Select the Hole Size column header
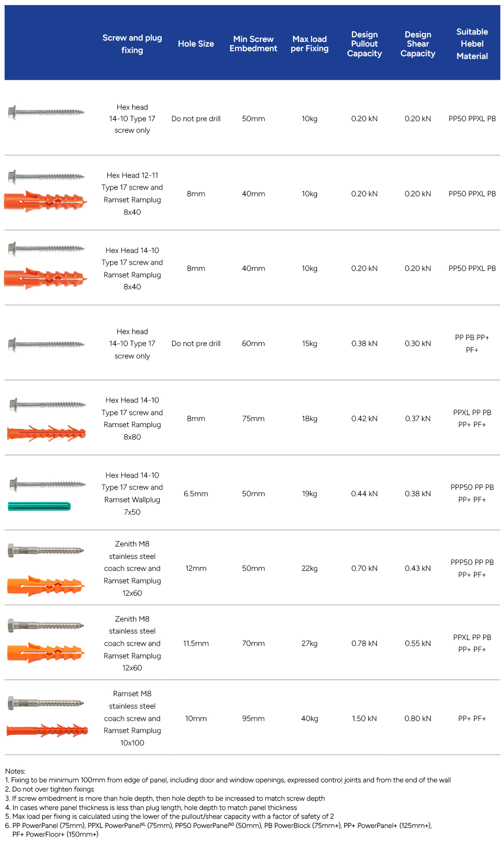 pyautogui.click(x=196, y=44)
